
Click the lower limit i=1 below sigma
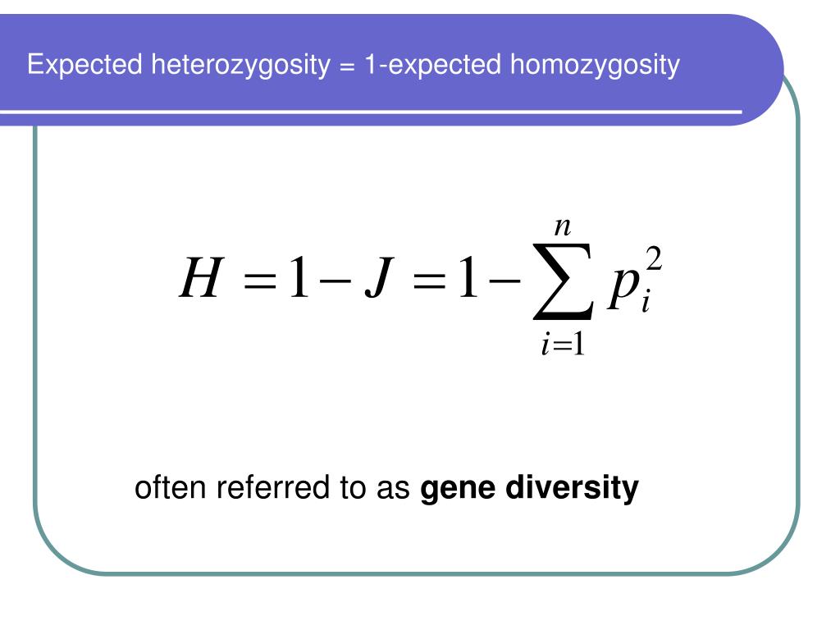tap(563, 343)
